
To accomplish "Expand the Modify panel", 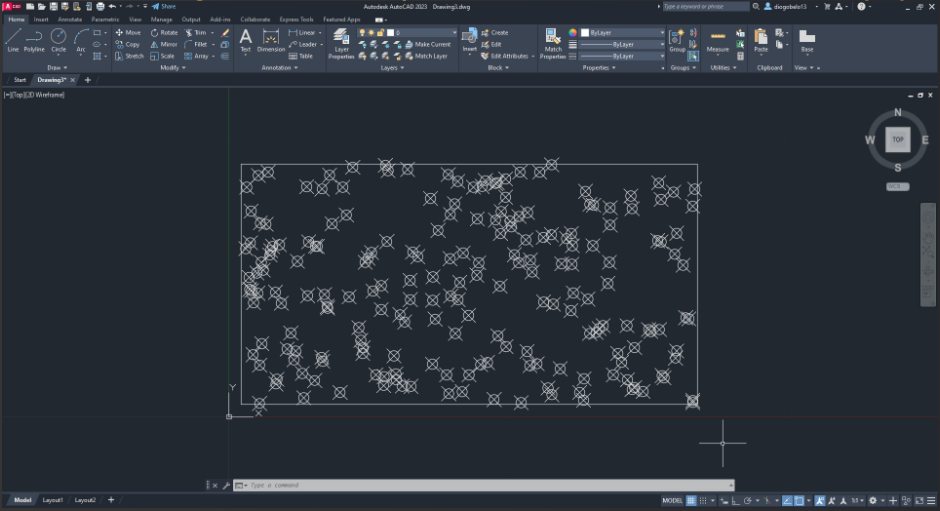I will (x=170, y=68).
